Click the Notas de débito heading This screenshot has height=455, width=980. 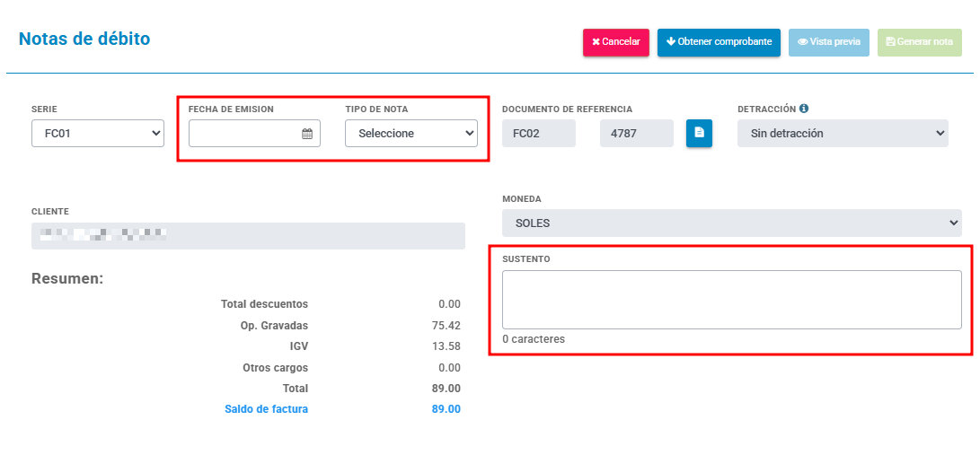[x=84, y=39]
